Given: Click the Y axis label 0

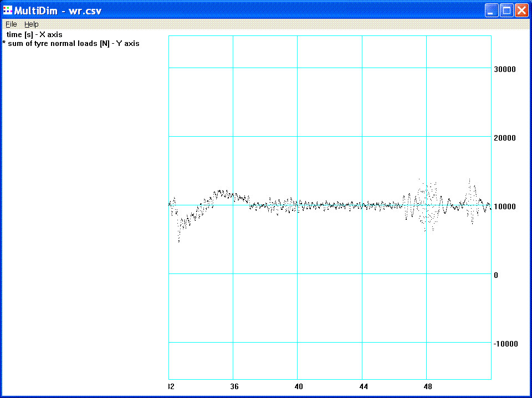Looking at the screenshot, I should tap(496, 275).
